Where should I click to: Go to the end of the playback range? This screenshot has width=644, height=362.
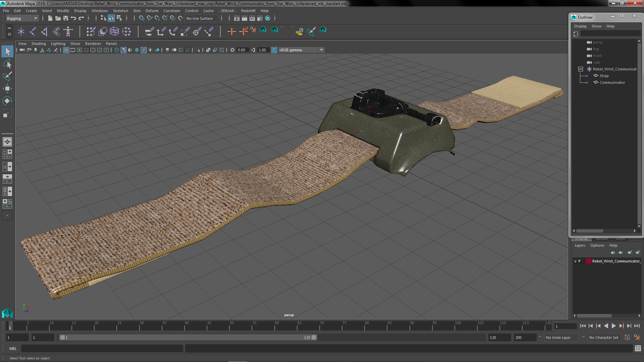[x=637, y=326]
